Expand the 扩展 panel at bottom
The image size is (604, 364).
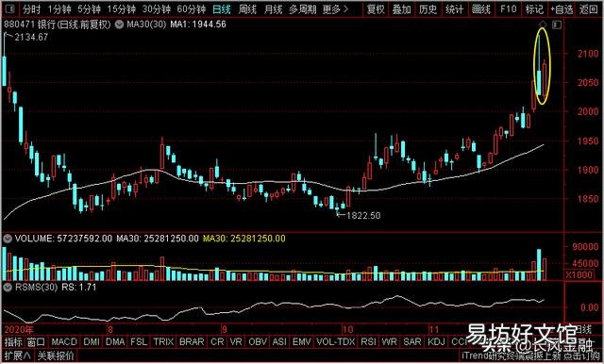[18, 356]
